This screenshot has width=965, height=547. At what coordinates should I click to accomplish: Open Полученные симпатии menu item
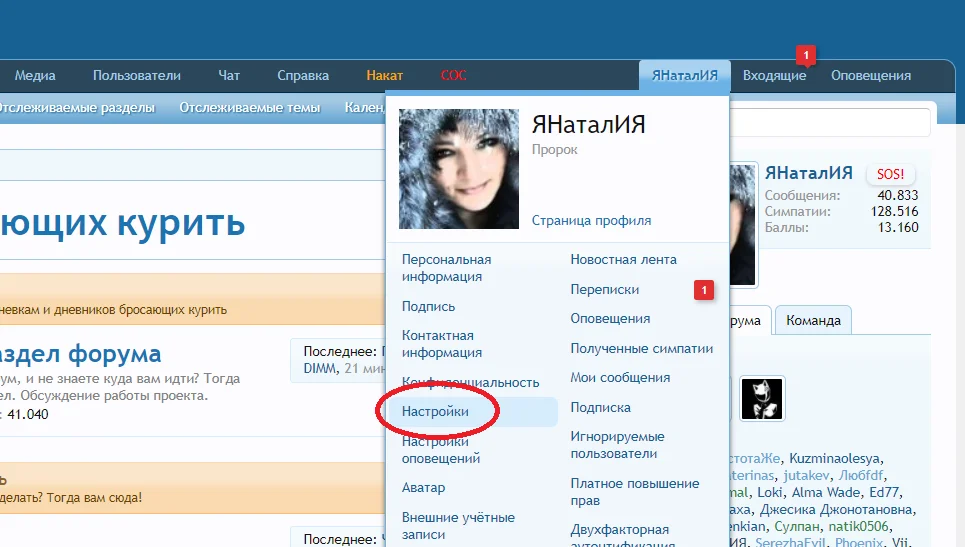641,348
